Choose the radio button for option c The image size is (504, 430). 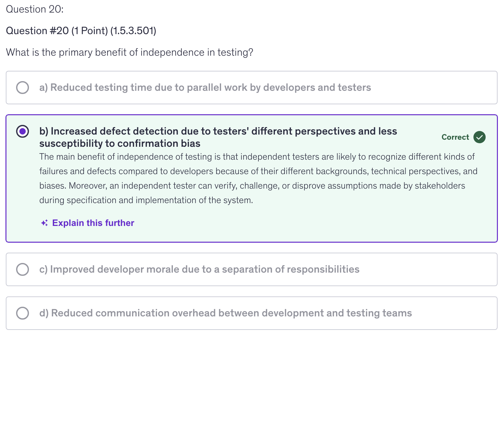23,269
